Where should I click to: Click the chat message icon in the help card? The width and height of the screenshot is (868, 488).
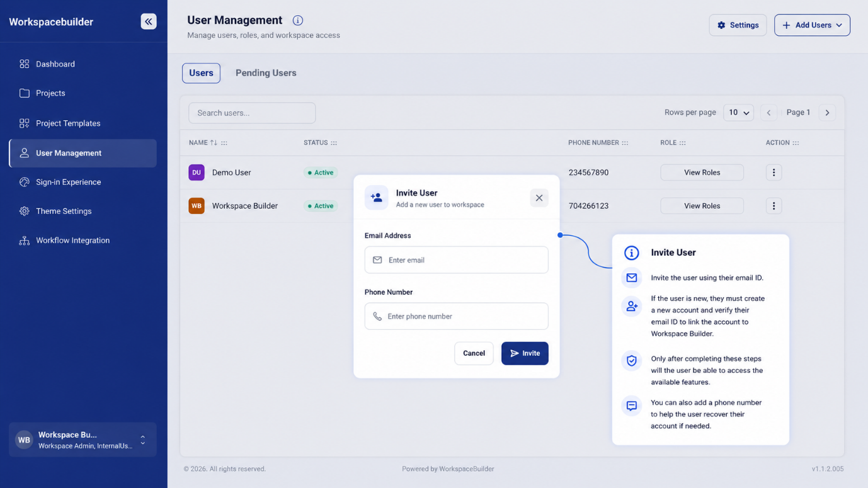point(632,406)
